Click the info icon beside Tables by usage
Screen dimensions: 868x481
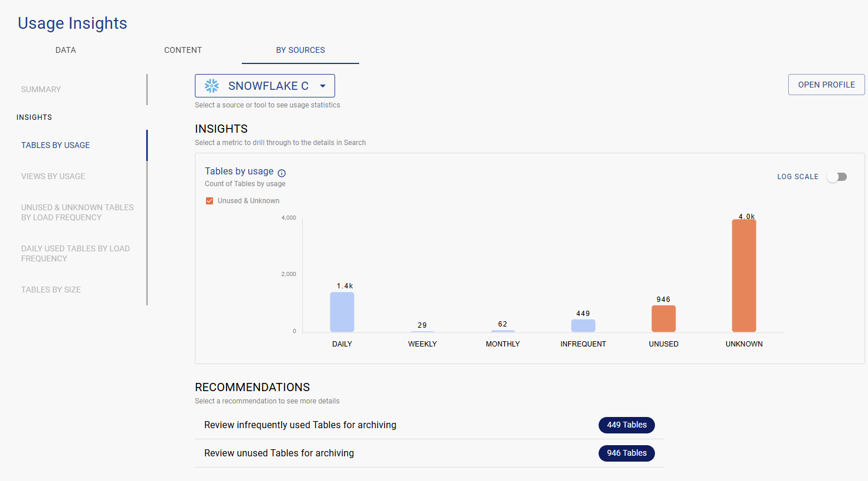point(282,173)
